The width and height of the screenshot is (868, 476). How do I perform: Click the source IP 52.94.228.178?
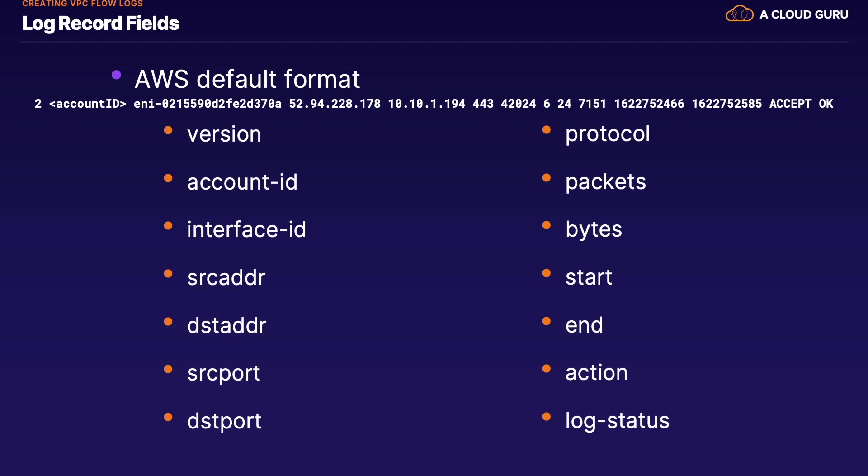(x=335, y=104)
